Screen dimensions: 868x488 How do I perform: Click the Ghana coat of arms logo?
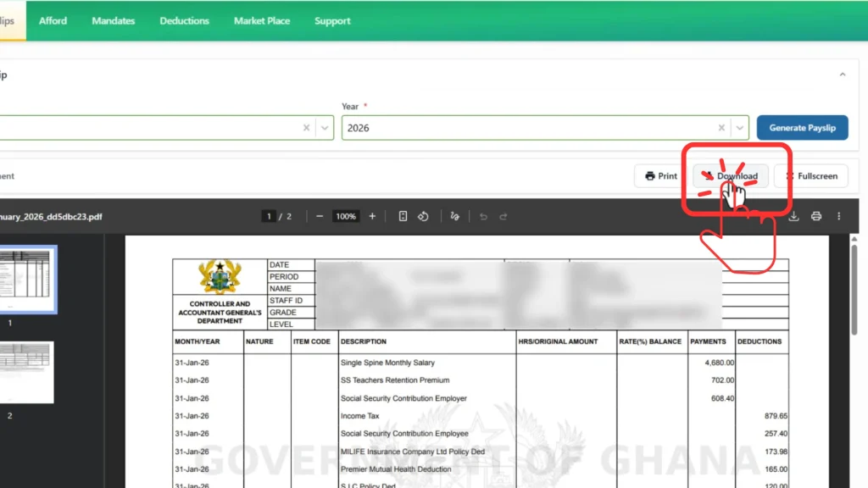click(220, 276)
